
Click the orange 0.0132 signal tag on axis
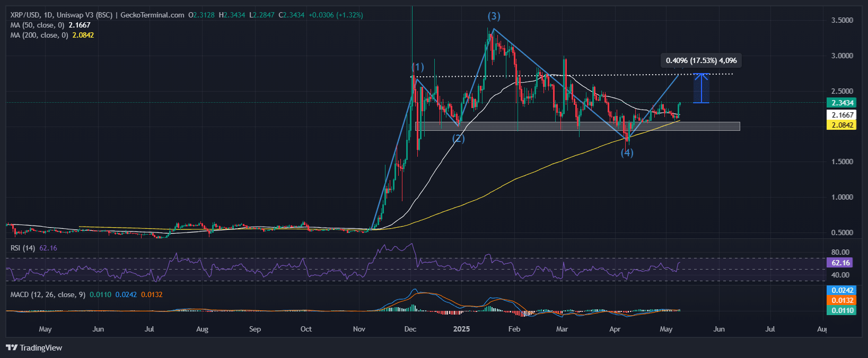point(842,300)
